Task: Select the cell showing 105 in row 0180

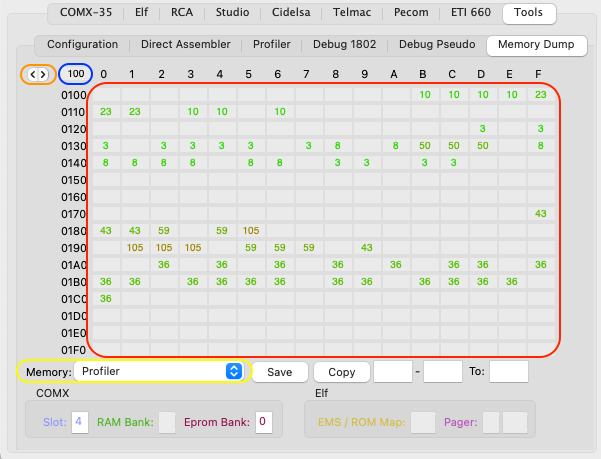Action: click(x=251, y=231)
